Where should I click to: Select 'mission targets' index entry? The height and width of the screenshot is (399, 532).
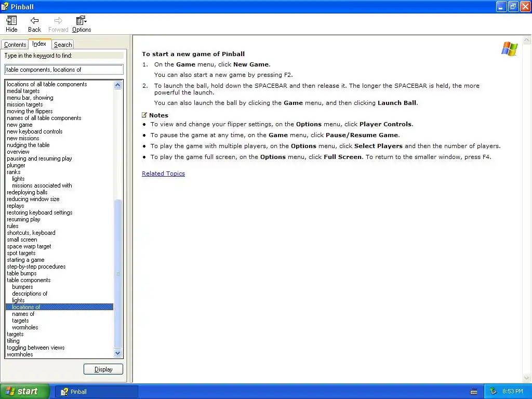click(x=25, y=104)
